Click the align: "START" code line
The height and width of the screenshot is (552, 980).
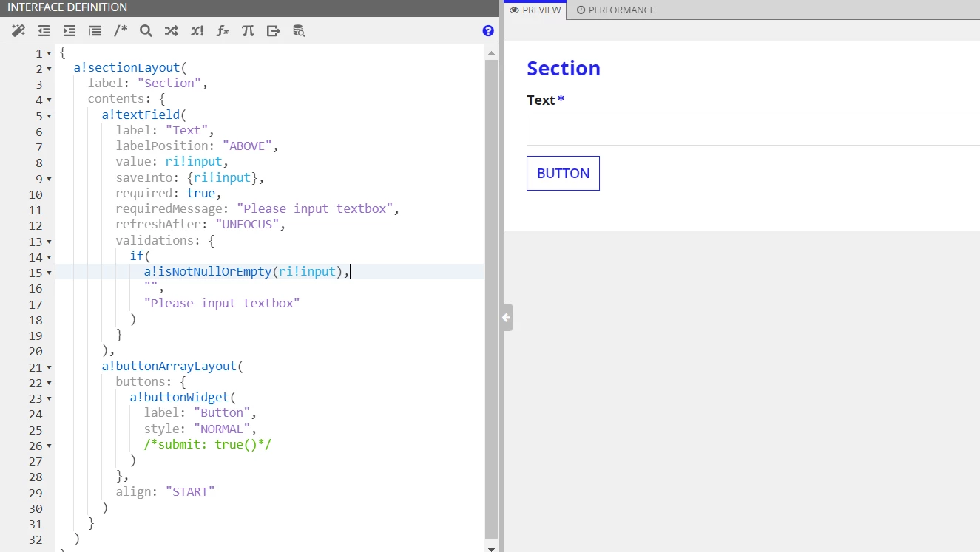click(x=165, y=492)
